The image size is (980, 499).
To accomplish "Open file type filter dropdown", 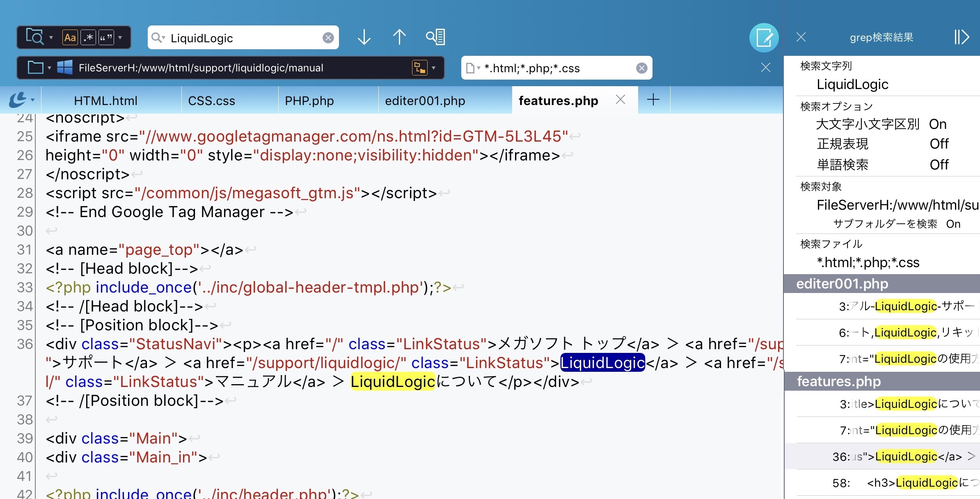I will pos(473,68).
